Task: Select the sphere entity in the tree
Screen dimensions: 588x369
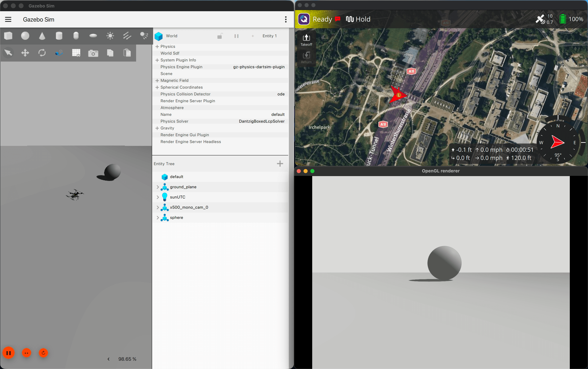Action: tap(176, 217)
